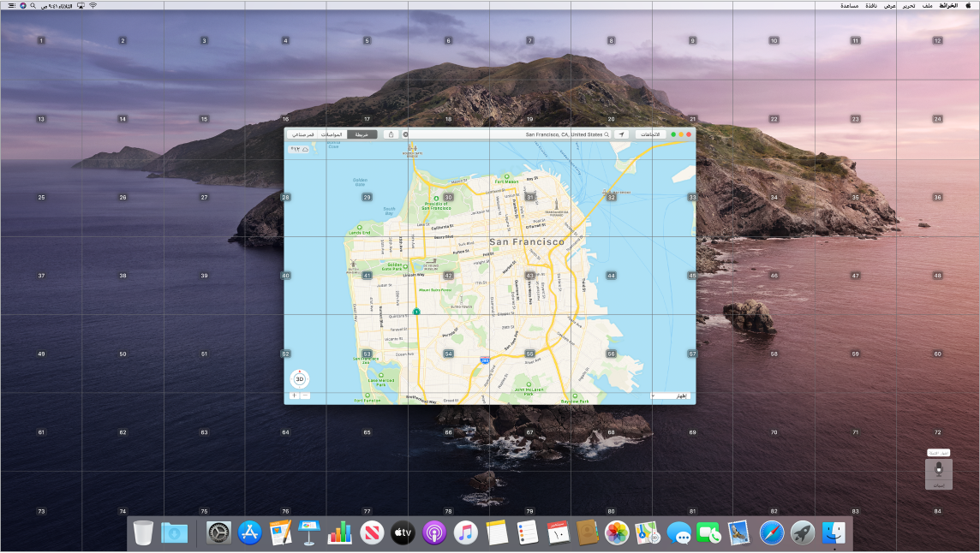Click the weather temperature badge on map
Viewport: 980px width, 553px height.
299,149
